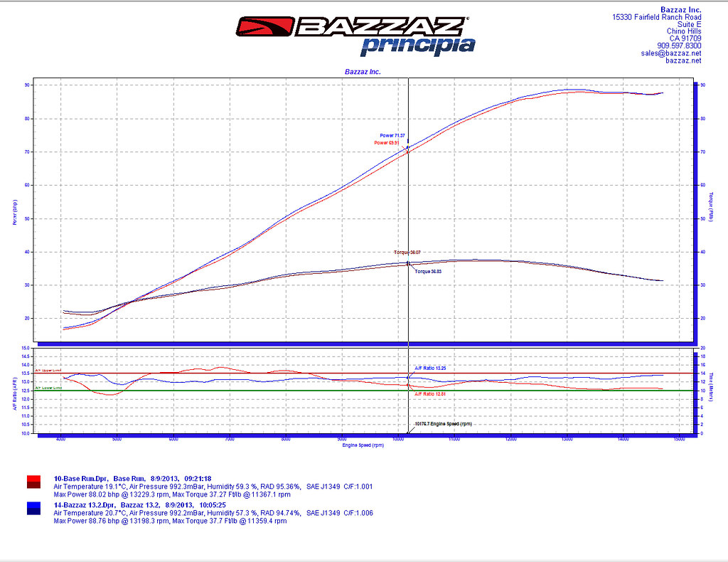Viewport: 728px width, 562px height.
Task: Click the Bazzaz Inc. company name above the address
Action: 681,10
